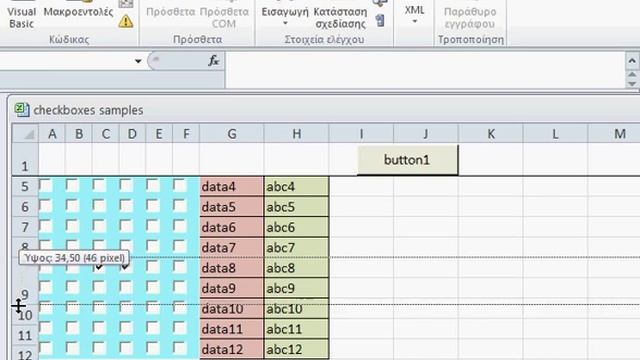Toggle Κατάσταση σχεδίασης design mode

[x=340, y=17]
